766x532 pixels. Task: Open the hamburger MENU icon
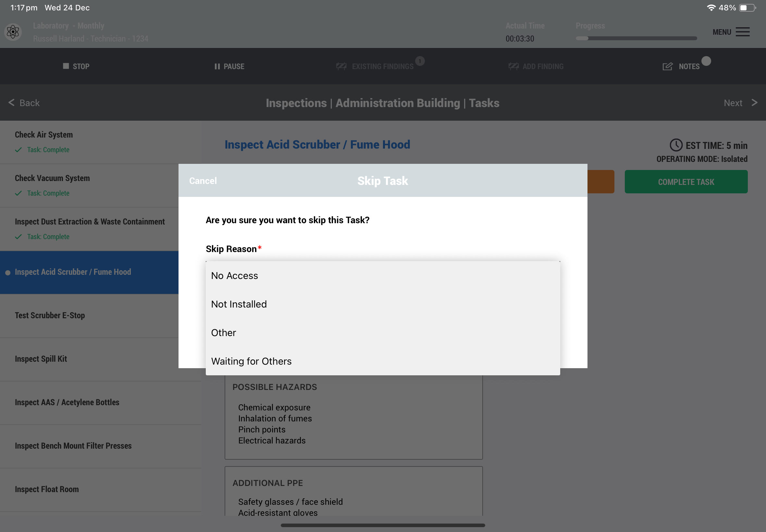(x=743, y=32)
